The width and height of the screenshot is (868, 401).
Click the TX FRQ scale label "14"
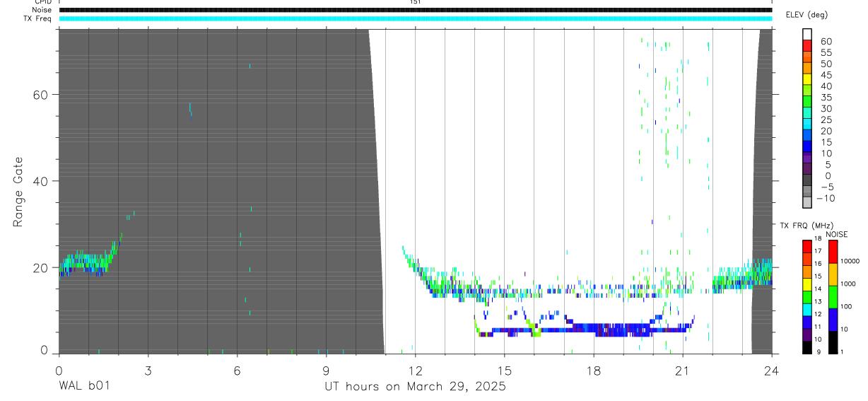pyautogui.click(x=818, y=289)
